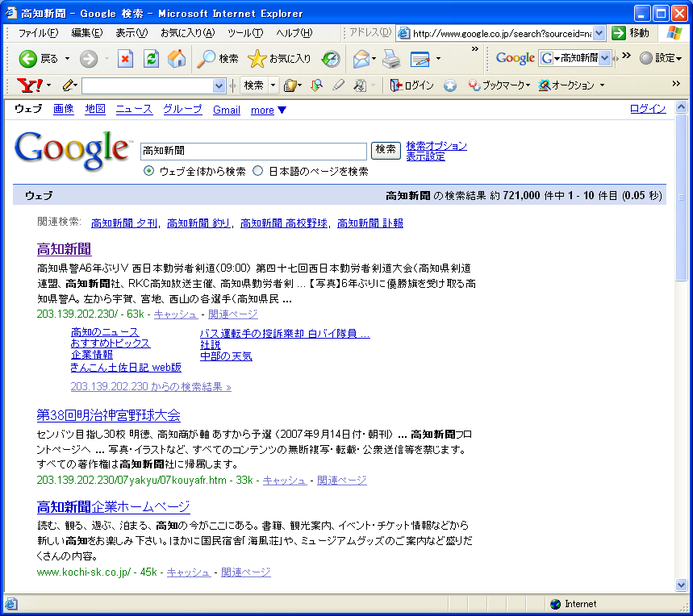Expand the IE standard toolbar overflow chevron
Image resolution: width=693 pixels, height=616 pixels.
point(475,48)
